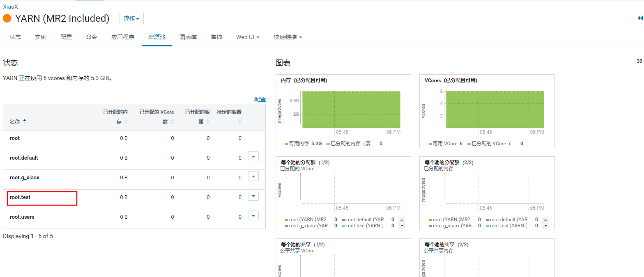Open the root.g_xiaox pool name
This screenshot has height=277, width=644.
point(25,178)
